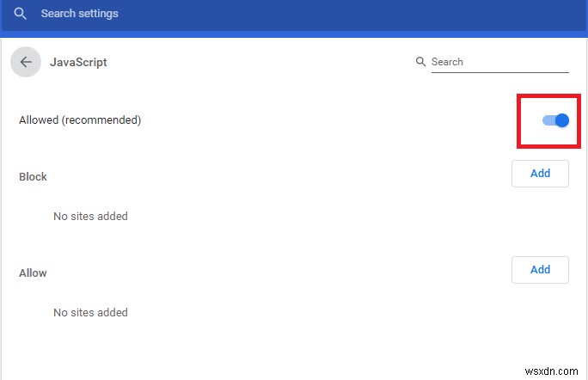Viewport: 588px width, 380px height.
Task: Disable the Allowed (recommended) toggle
Action: 555,120
